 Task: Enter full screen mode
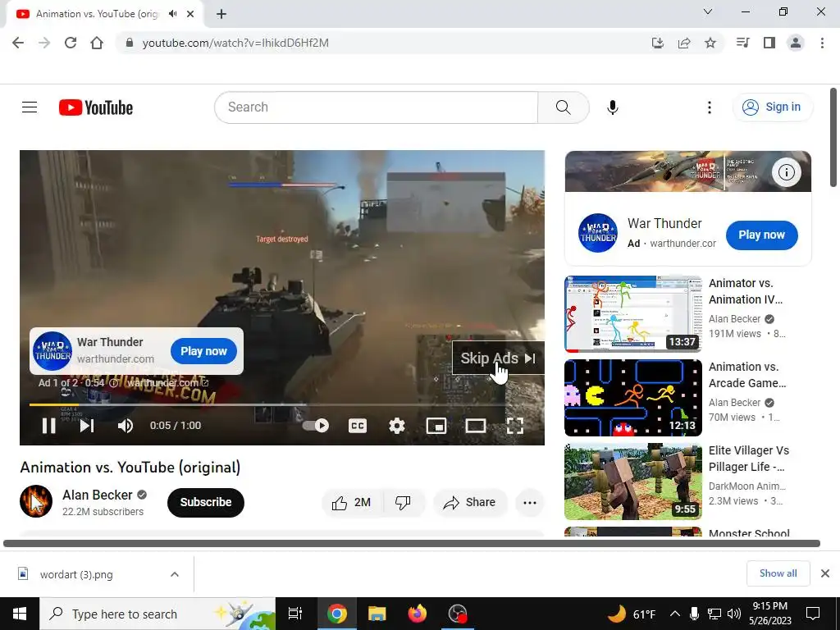click(515, 426)
